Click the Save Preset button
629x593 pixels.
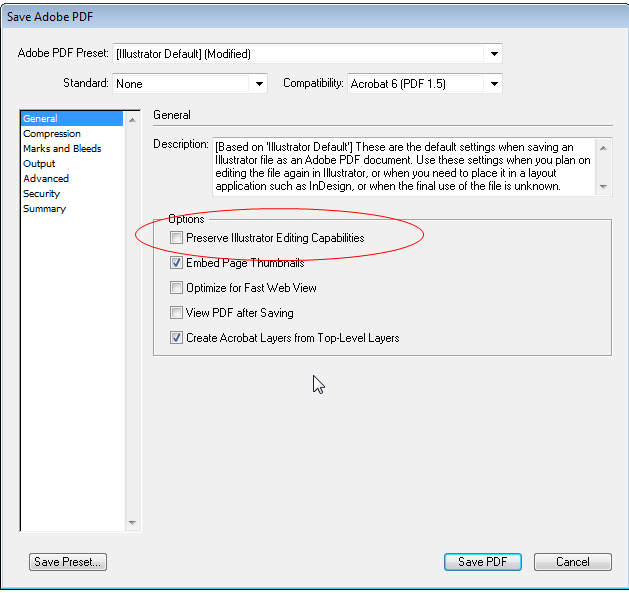click(x=68, y=562)
